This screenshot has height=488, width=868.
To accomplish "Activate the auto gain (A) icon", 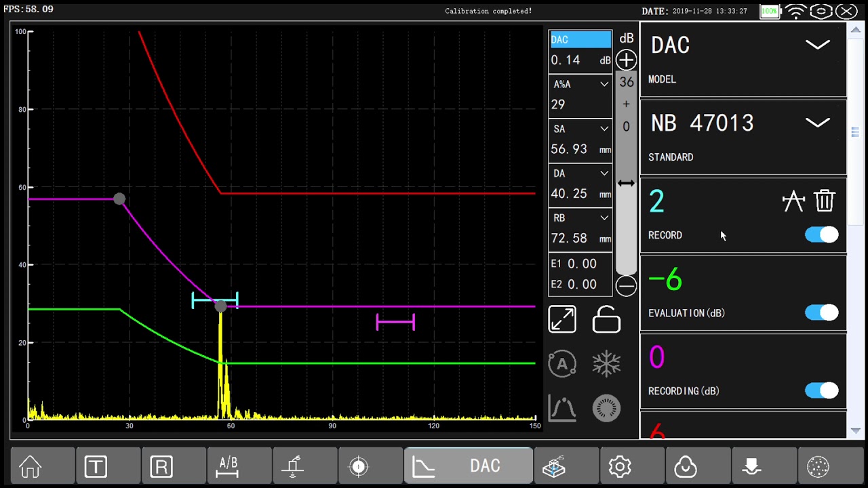I will (x=562, y=364).
